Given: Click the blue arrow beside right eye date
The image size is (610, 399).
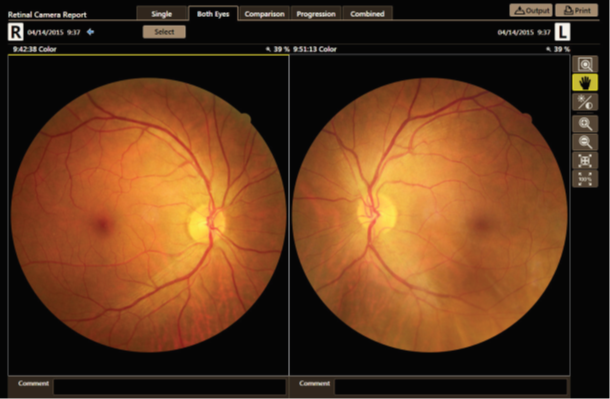Looking at the screenshot, I should 90,32.
